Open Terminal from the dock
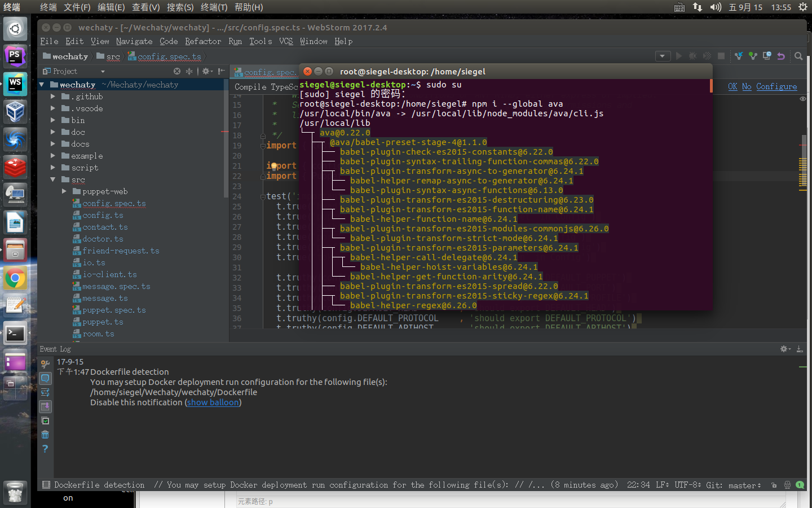This screenshot has height=508, width=812. click(x=15, y=334)
